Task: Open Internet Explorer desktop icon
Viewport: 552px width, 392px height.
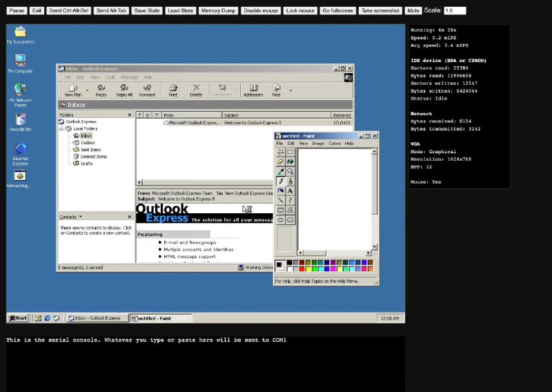Action: coord(21,154)
